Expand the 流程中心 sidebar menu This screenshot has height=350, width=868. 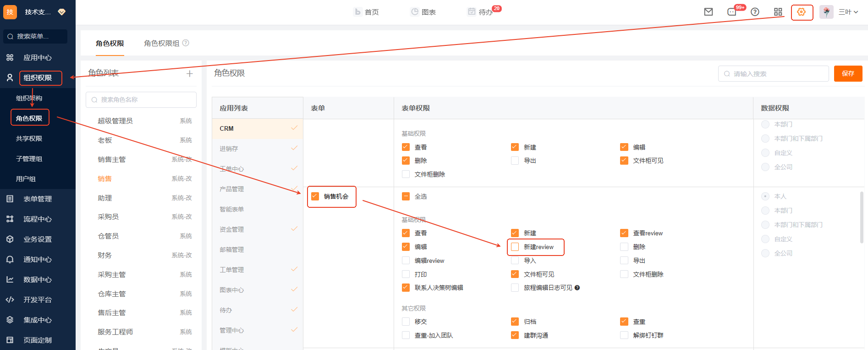tap(38, 219)
